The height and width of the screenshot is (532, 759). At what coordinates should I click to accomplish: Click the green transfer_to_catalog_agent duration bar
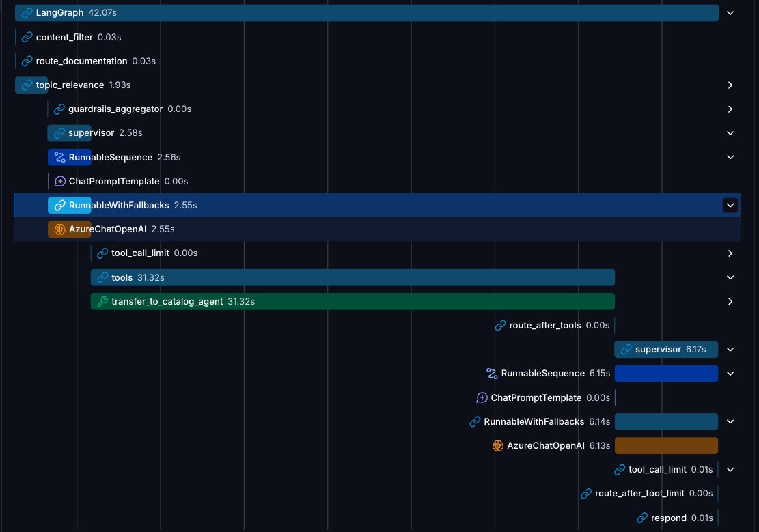(353, 302)
